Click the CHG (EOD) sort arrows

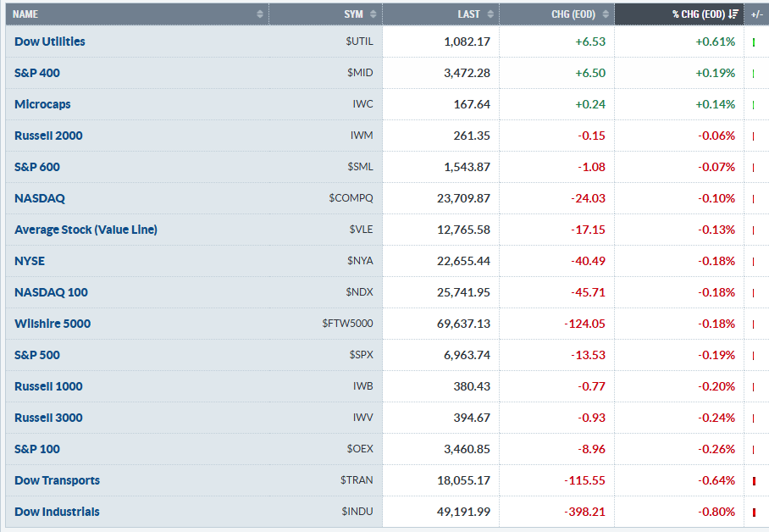(605, 14)
